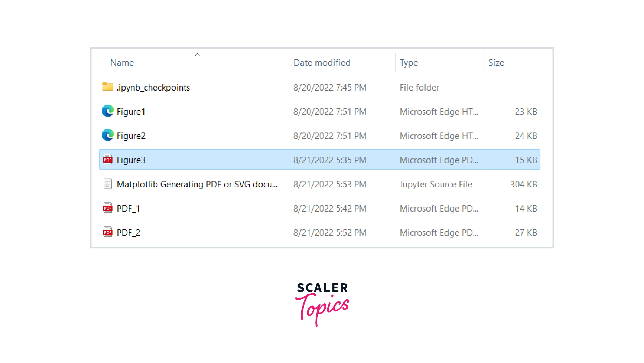
Task: Sort files by the Type column
Action: click(x=409, y=63)
